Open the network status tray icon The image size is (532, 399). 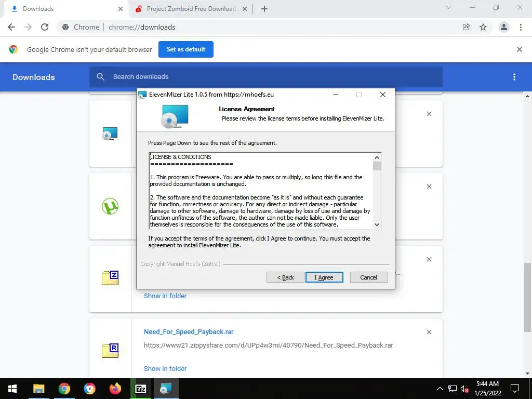click(x=453, y=389)
